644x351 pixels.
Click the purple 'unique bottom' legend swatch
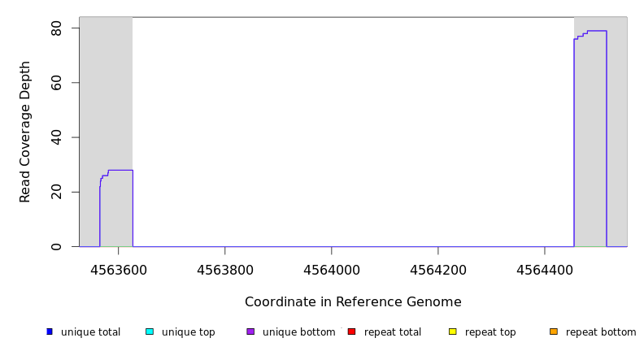pyautogui.click(x=250, y=331)
